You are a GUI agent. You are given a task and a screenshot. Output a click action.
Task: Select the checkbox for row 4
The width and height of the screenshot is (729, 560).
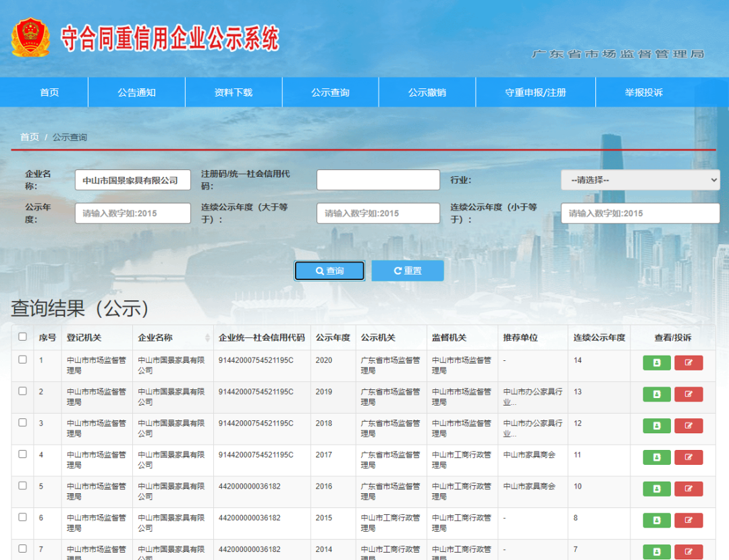pyautogui.click(x=23, y=454)
